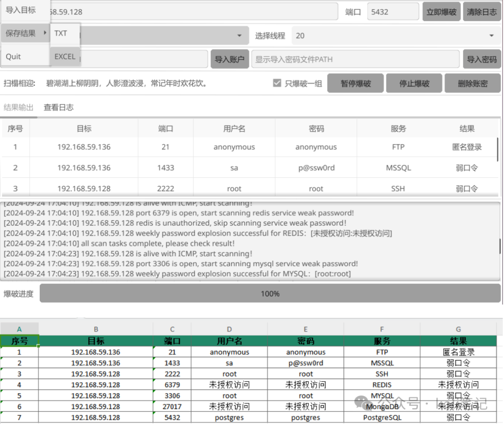Image resolution: width=504 pixels, height=424 pixels.
Task: Select the 3306 port cell in spreadsheet
Action: (172, 396)
